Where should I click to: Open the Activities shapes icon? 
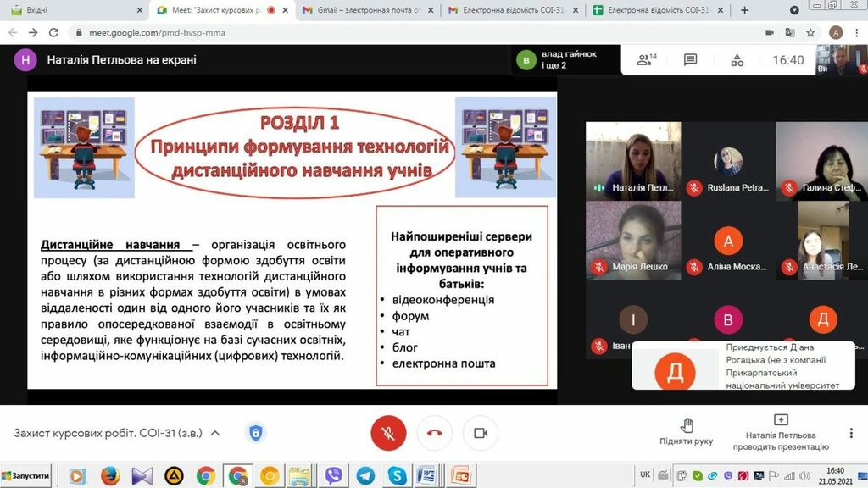coord(737,60)
